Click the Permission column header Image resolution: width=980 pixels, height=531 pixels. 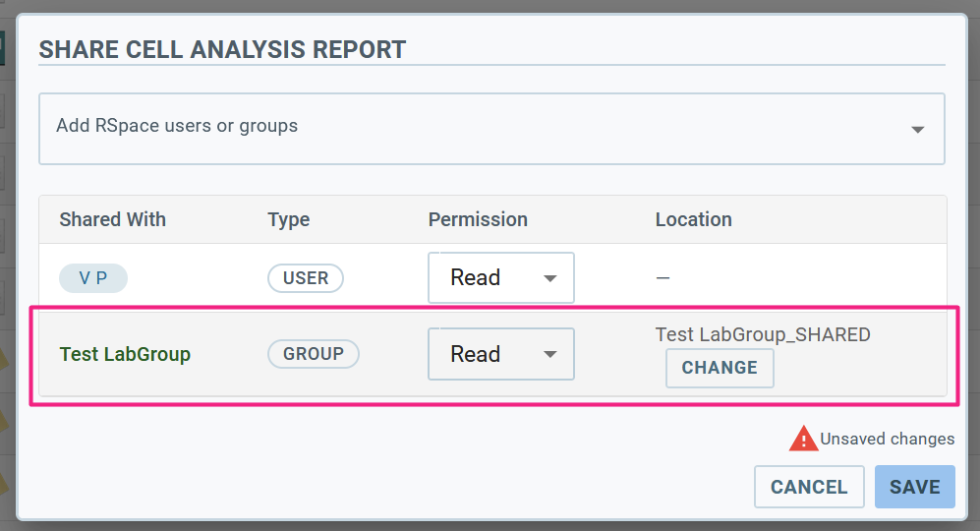[478, 219]
